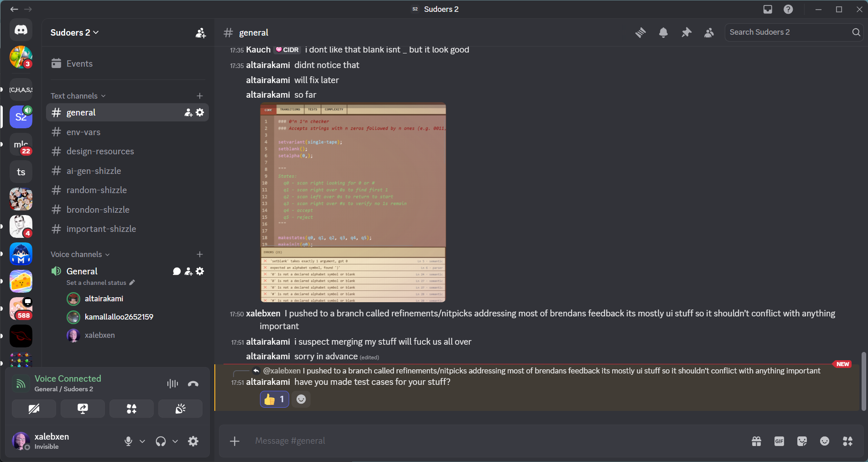868x462 pixels.
Task: Open the sticker picker
Action: [802, 441]
